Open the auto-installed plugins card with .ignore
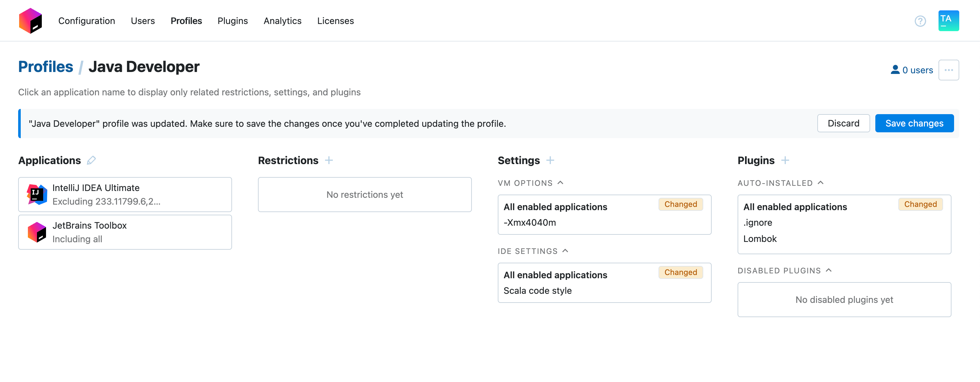The width and height of the screenshot is (980, 382). coord(844,224)
